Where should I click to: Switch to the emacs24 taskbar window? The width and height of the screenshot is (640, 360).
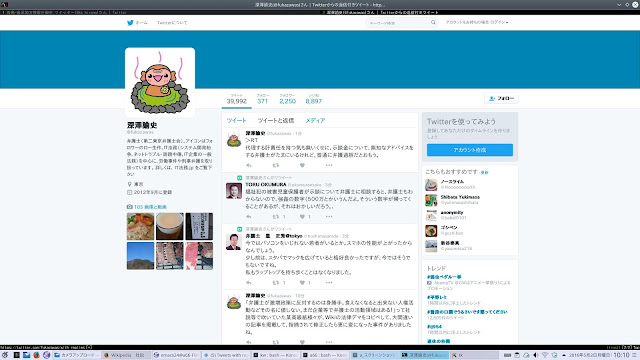[176, 355]
